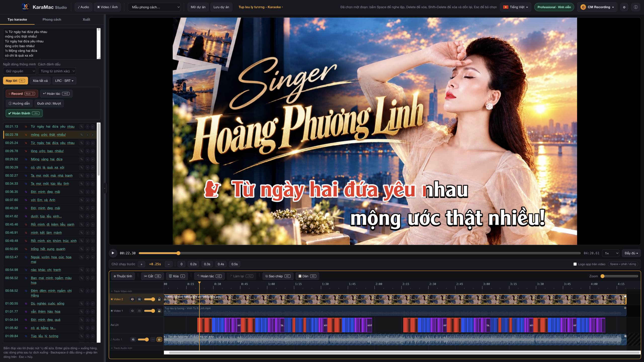The height and width of the screenshot is (362, 644).
Task: Toggle visibility eye of Video 1 track
Action: (x=132, y=311)
